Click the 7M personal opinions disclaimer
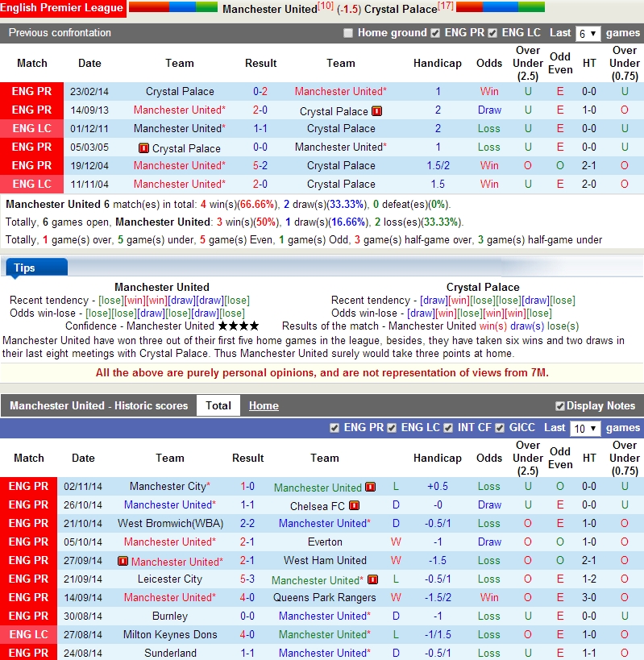 [x=322, y=372]
